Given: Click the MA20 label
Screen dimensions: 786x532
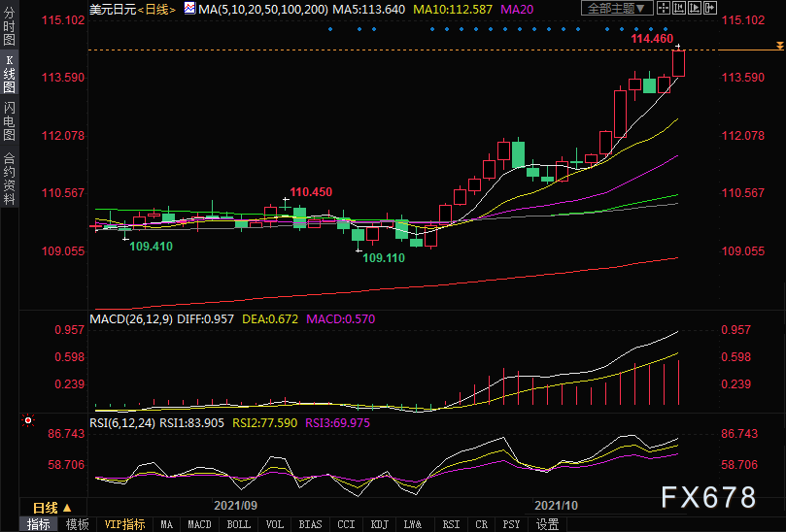Looking at the screenshot, I should 517,9.
